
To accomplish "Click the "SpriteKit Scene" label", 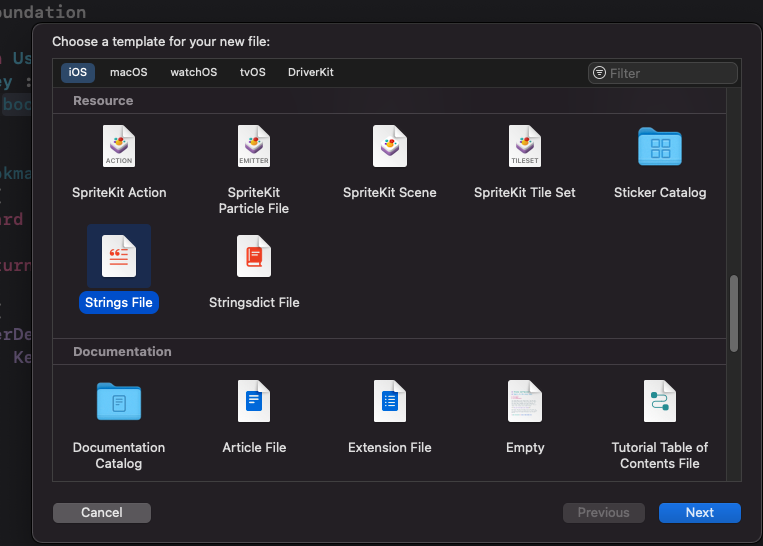I will (390, 193).
